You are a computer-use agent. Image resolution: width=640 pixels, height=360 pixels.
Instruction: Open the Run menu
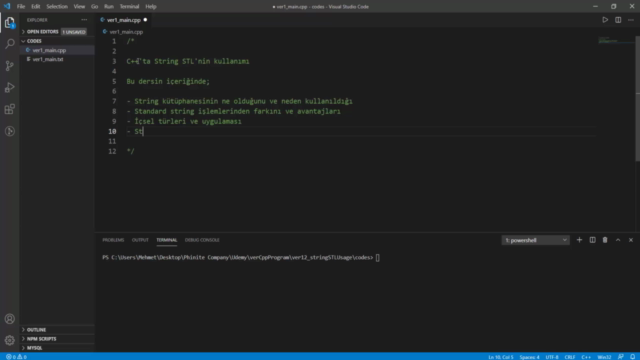click(x=109, y=7)
